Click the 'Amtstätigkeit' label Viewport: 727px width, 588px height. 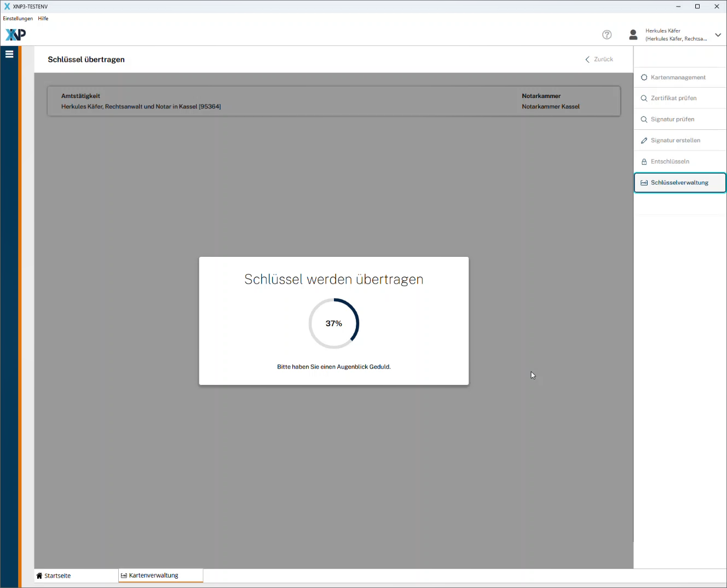click(80, 96)
